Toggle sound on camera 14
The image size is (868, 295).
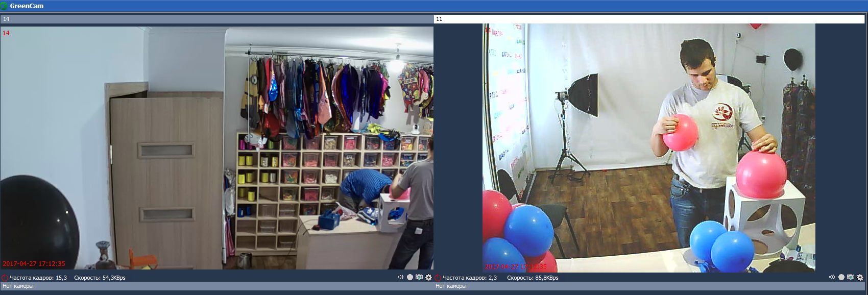pyautogui.click(x=400, y=277)
